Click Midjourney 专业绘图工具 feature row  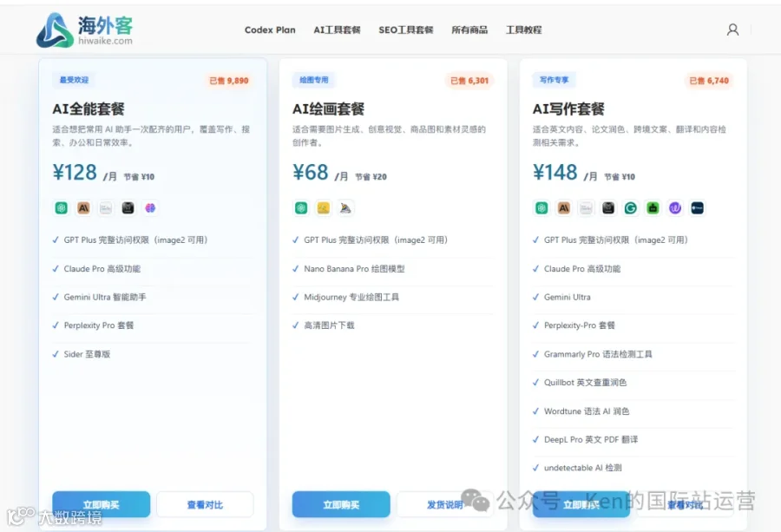[x=351, y=298]
